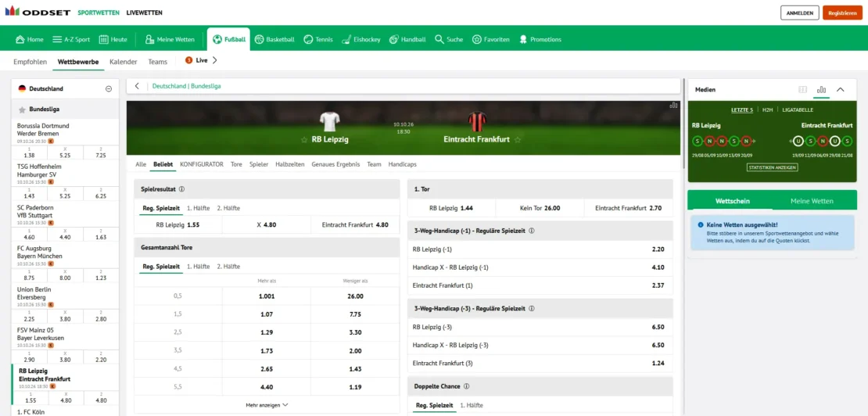Image resolution: width=868 pixels, height=416 pixels.
Task: Collapse the Deutschland section
Action: pyautogui.click(x=109, y=88)
